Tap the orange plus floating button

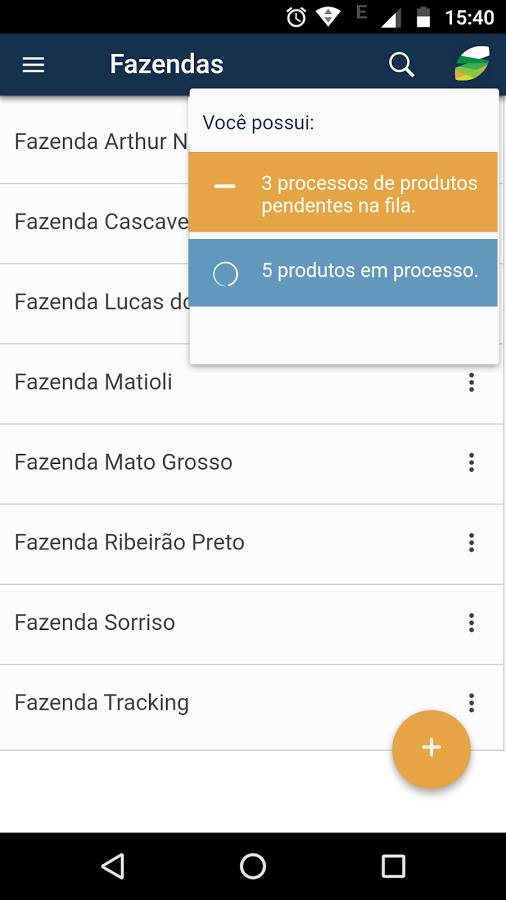(431, 747)
